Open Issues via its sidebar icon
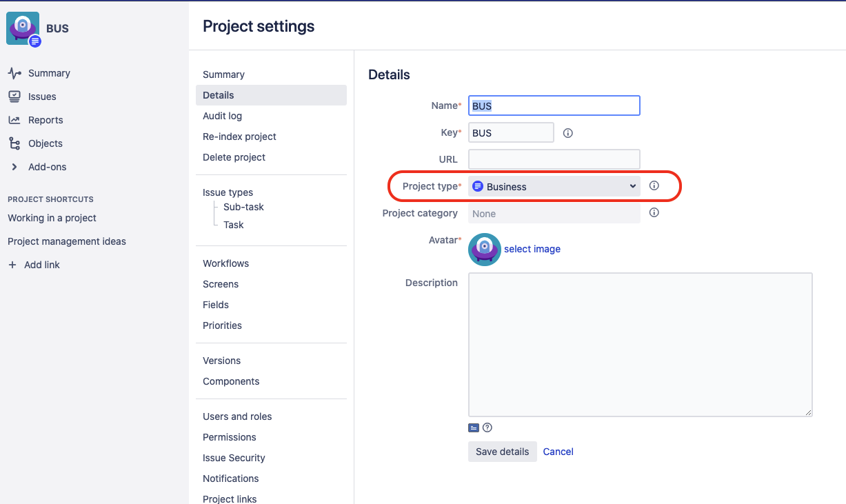 [14, 97]
